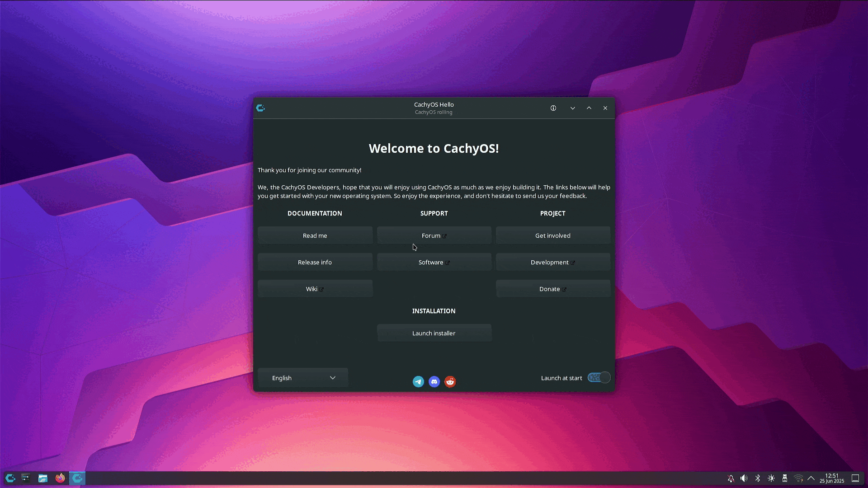Open the volume control tray icon
Viewport: 868px width, 488px height.
(744, 478)
